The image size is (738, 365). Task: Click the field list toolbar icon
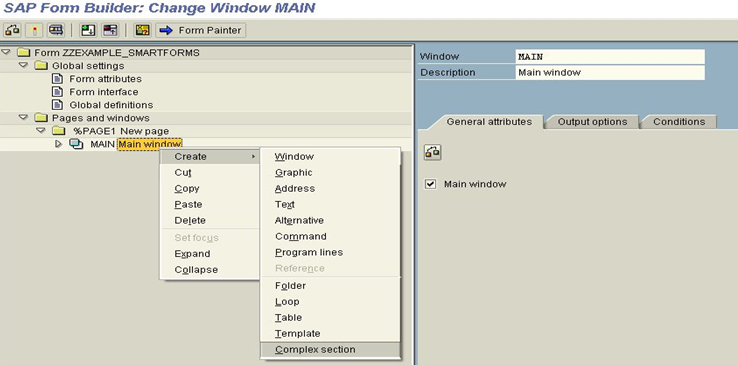142,30
